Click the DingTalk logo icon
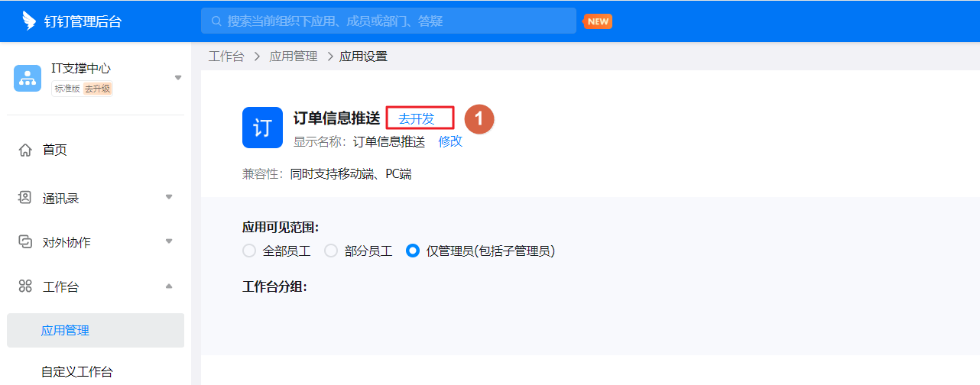Image resolution: width=980 pixels, height=385 pixels. click(29, 21)
